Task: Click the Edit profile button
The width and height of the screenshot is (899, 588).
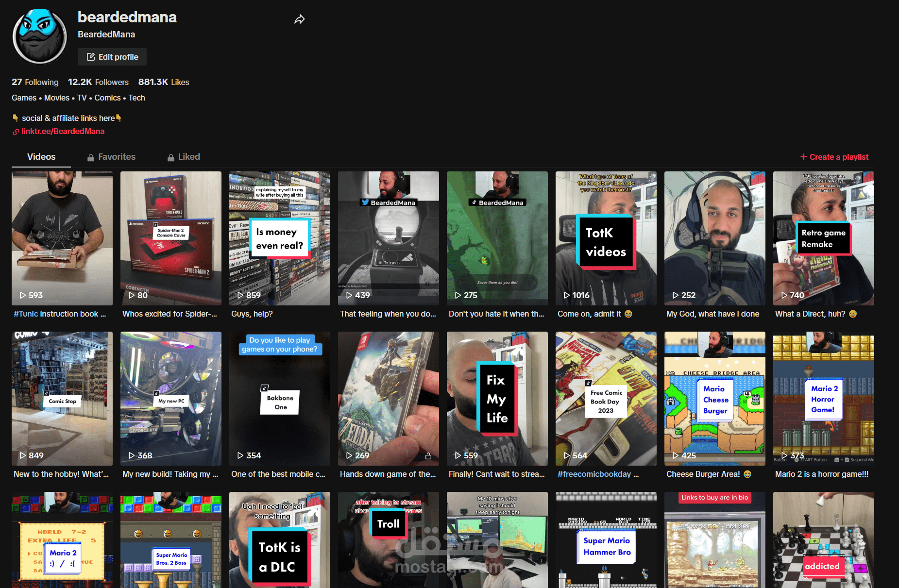Action: pos(112,57)
